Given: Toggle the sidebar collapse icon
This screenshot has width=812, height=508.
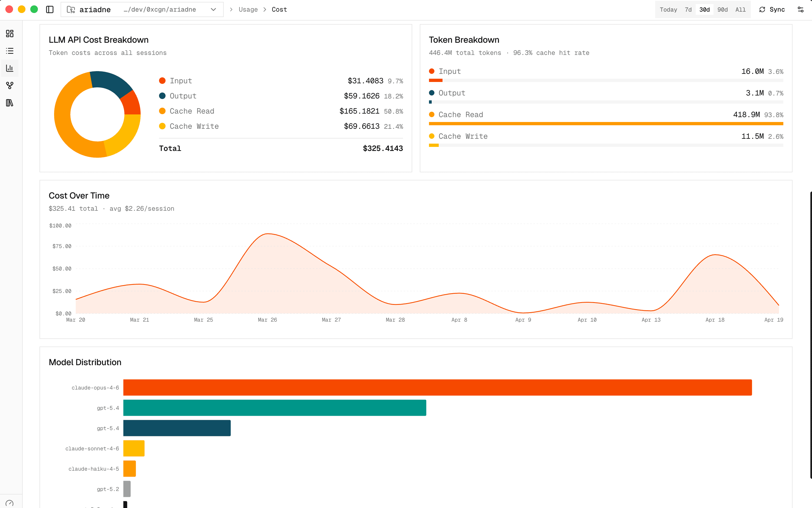Looking at the screenshot, I should point(49,9).
